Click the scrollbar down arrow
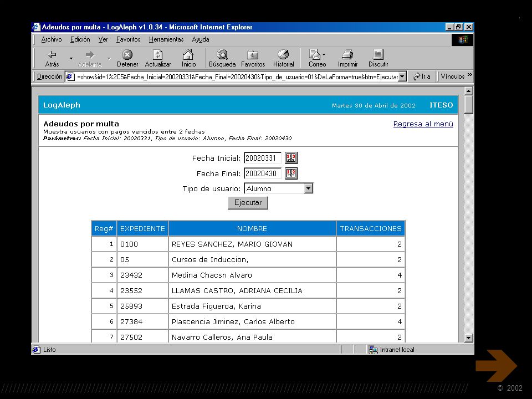The height and width of the screenshot is (399, 532). point(469,337)
